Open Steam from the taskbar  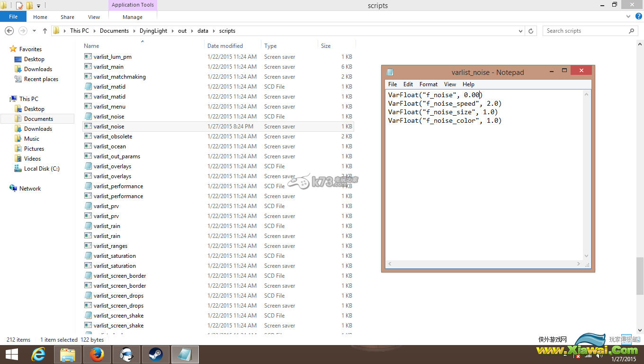pos(155,354)
